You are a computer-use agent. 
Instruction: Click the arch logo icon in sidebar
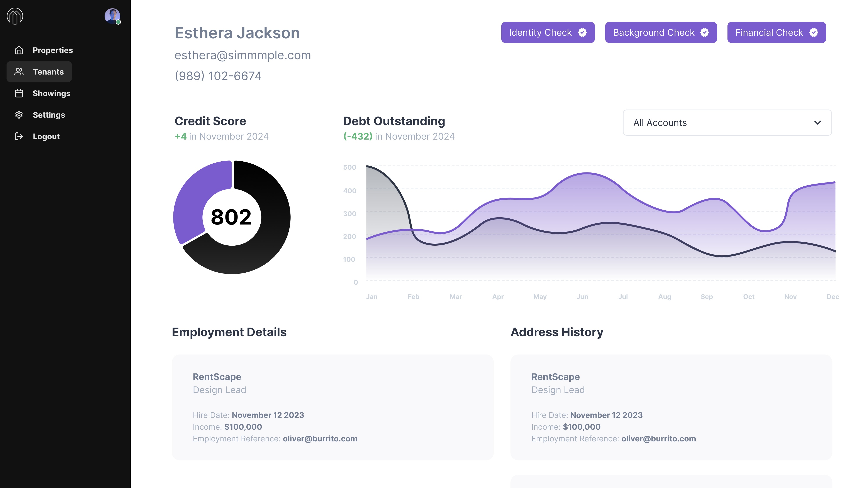[x=15, y=16]
